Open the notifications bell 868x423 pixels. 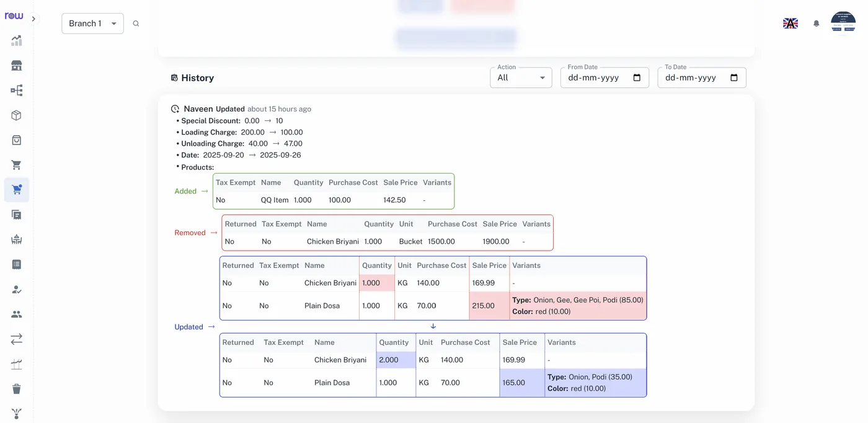point(817,24)
